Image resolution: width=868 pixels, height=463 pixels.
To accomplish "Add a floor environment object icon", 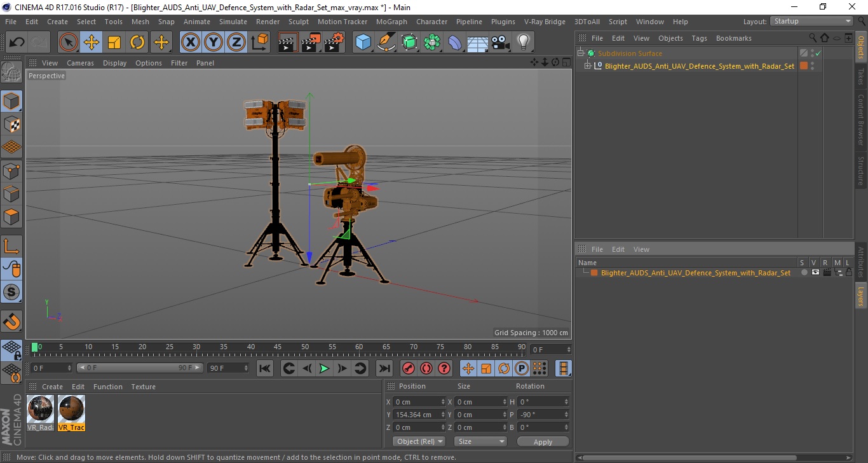I will tap(478, 43).
